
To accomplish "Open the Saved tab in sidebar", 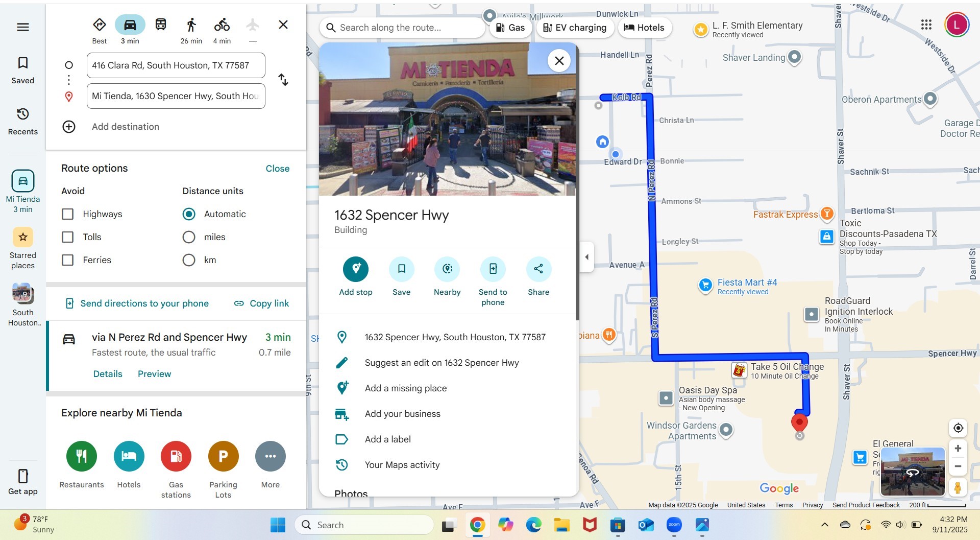I will coord(23,70).
